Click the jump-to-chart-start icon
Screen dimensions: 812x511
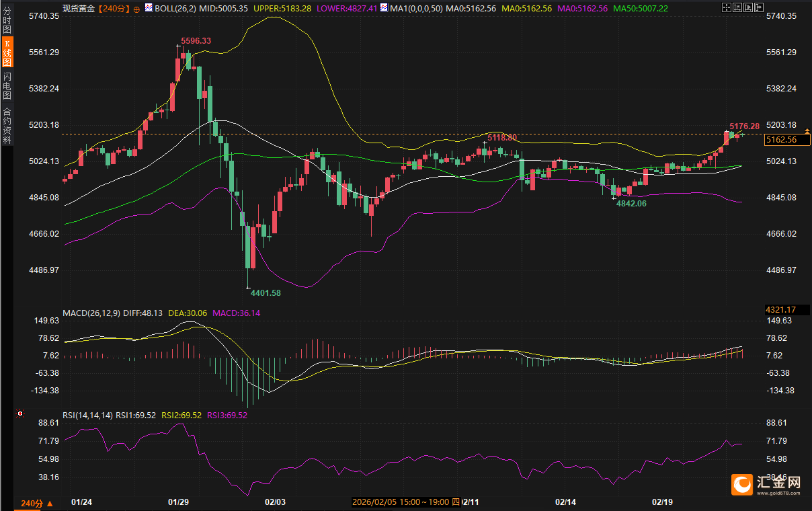pos(737,7)
